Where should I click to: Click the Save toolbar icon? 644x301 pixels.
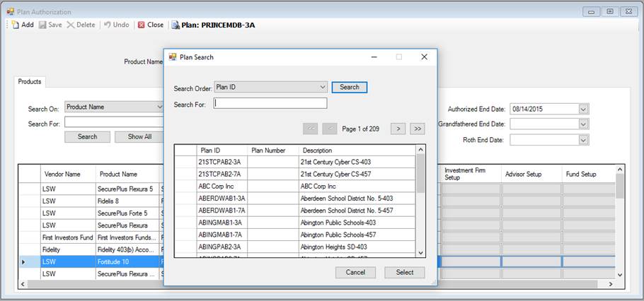[42, 25]
